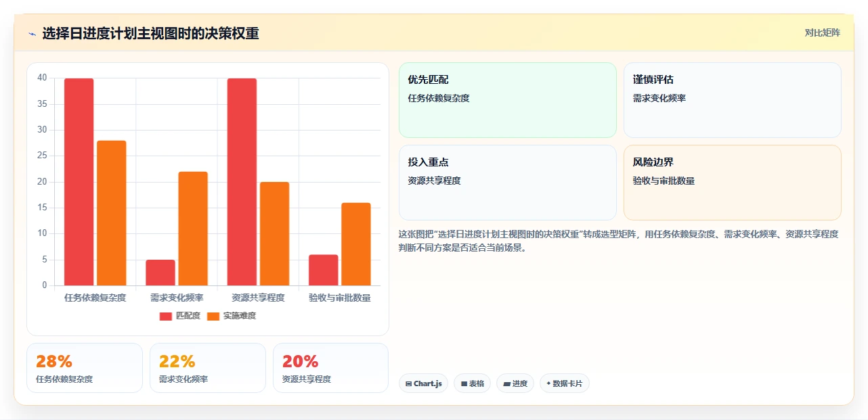Click the 需求变化频率 x-axis label
The height and width of the screenshot is (420, 868).
click(x=177, y=298)
